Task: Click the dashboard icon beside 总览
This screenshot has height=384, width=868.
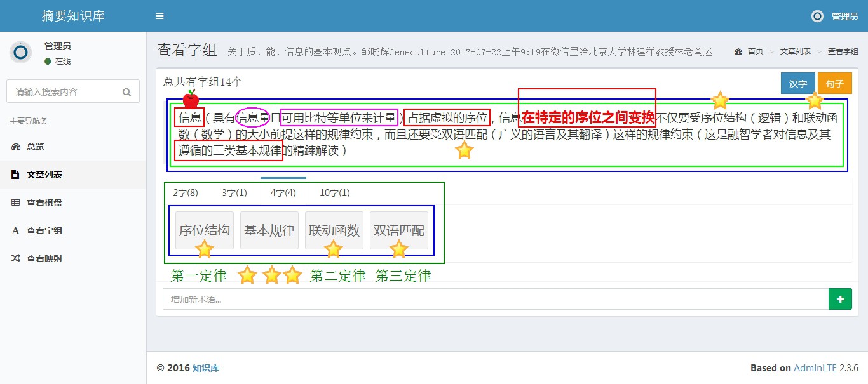Action: pos(16,147)
